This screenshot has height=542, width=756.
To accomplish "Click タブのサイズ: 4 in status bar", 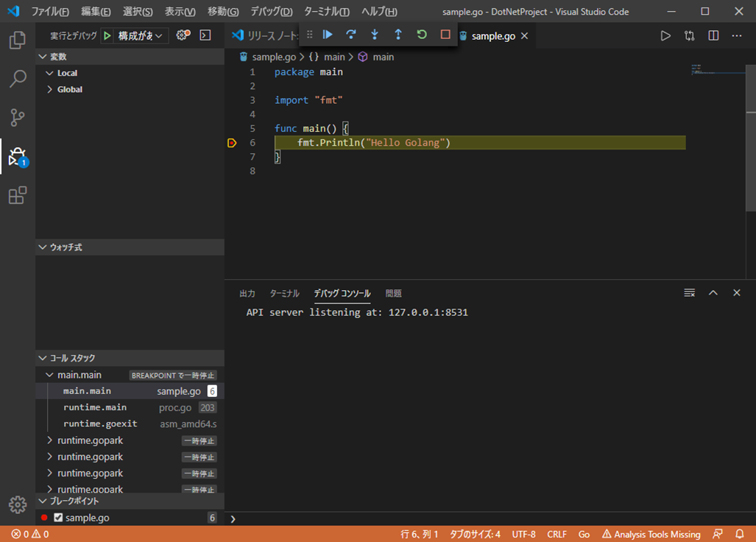I will pos(475,534).
